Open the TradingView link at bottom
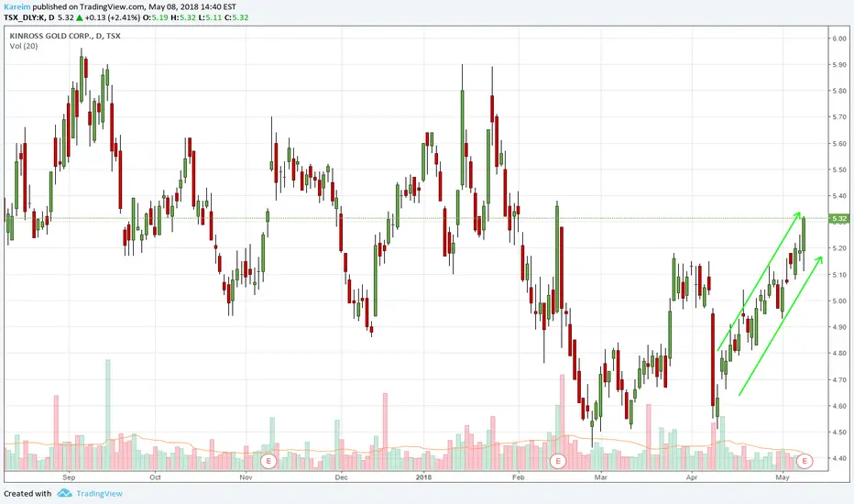 click(99, 494)
